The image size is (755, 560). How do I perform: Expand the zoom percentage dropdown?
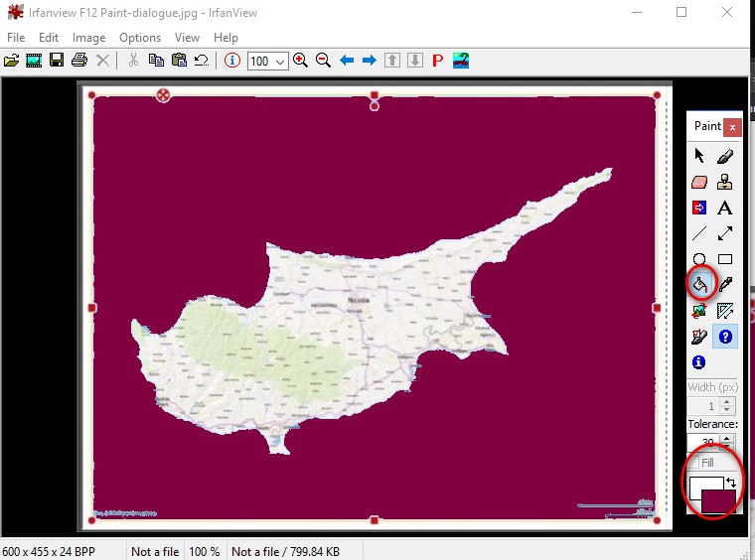(279, 62)
